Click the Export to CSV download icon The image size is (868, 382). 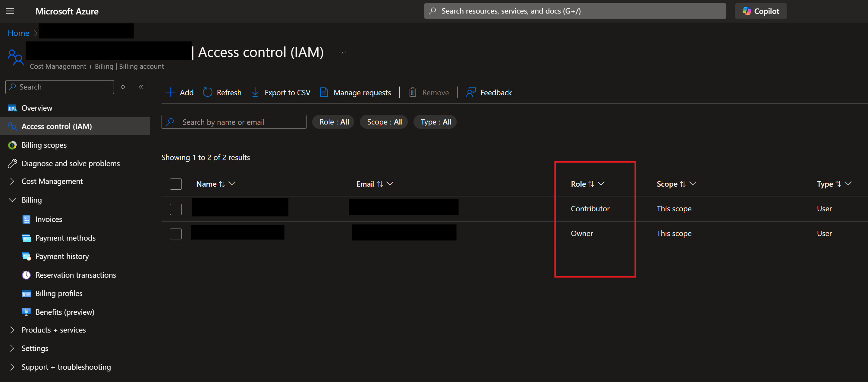255,92
